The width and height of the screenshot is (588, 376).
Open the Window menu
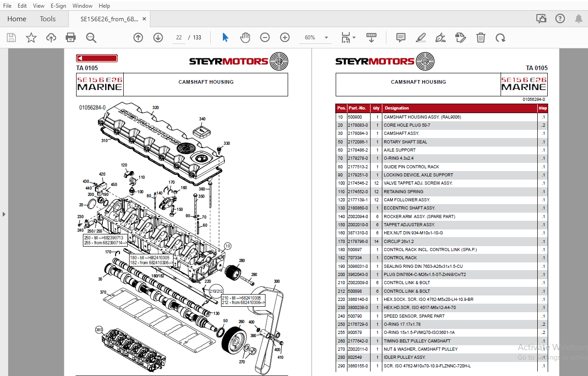coord(82,6)
